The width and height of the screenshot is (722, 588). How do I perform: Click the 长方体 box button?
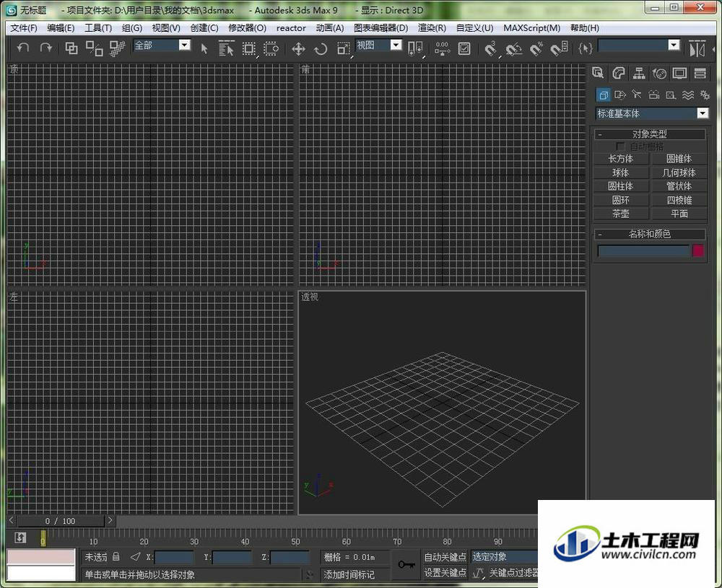(621, 159)
